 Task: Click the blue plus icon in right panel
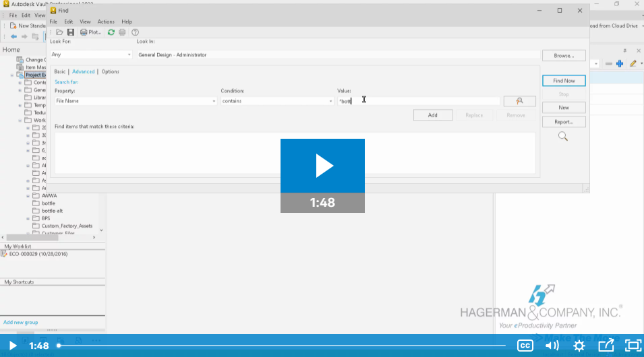620,63
